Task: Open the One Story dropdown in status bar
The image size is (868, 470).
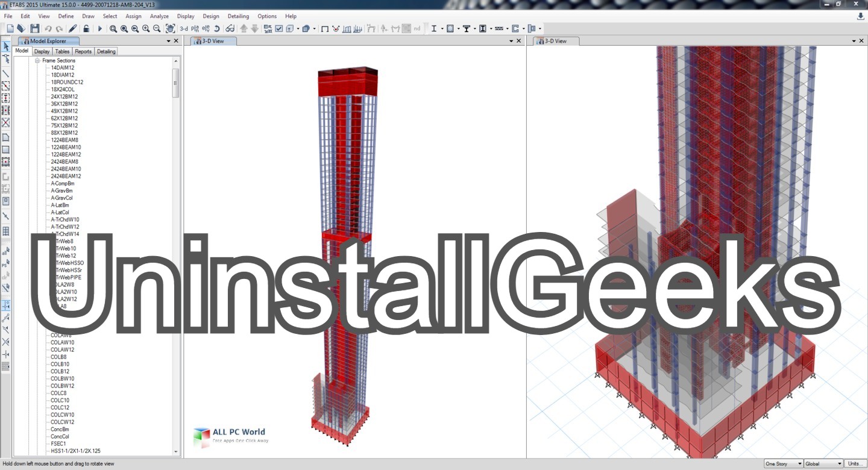Action: [783, 463]
